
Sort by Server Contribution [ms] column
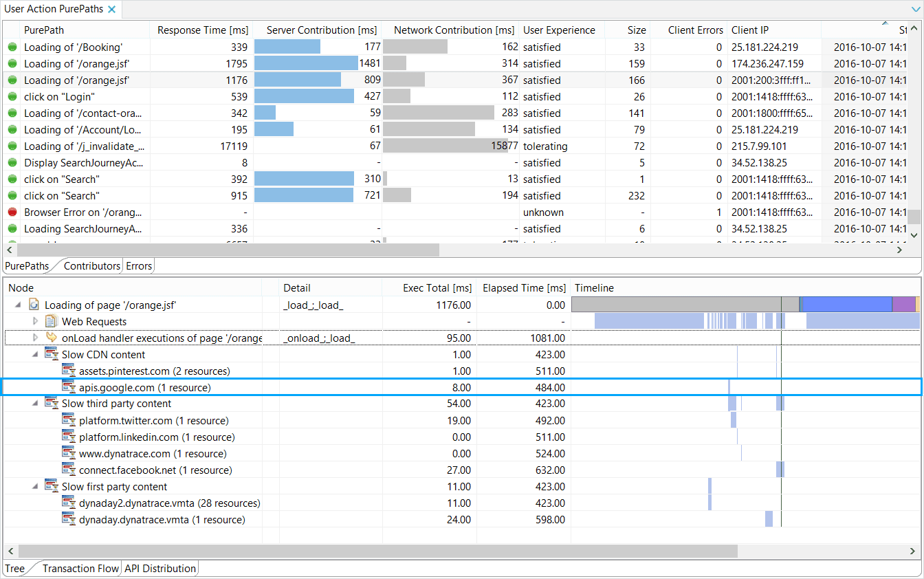coord(322,30)
